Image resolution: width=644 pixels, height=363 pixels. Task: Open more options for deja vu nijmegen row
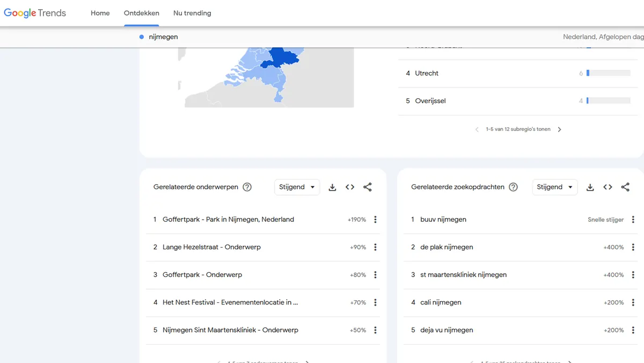[x=633, y=330]
